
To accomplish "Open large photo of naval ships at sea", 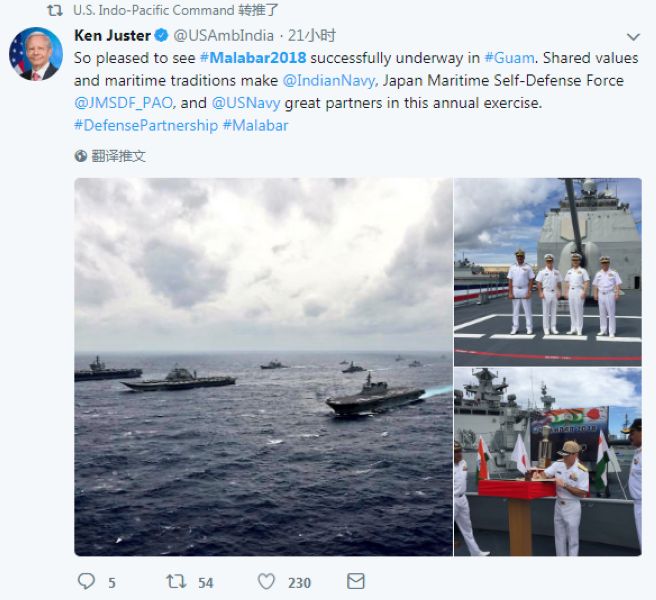I will [x=264, y=367].
